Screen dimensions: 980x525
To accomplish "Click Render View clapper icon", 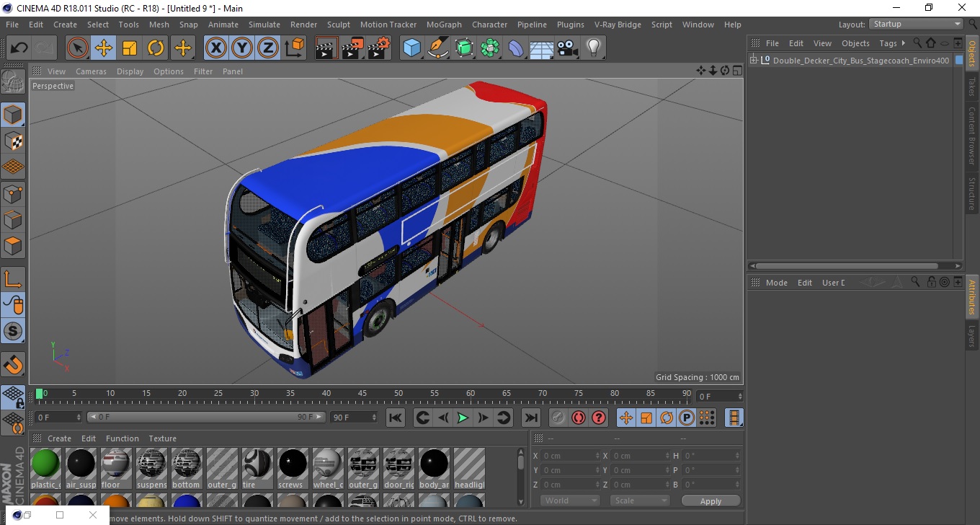I will (x=326, y=48).
